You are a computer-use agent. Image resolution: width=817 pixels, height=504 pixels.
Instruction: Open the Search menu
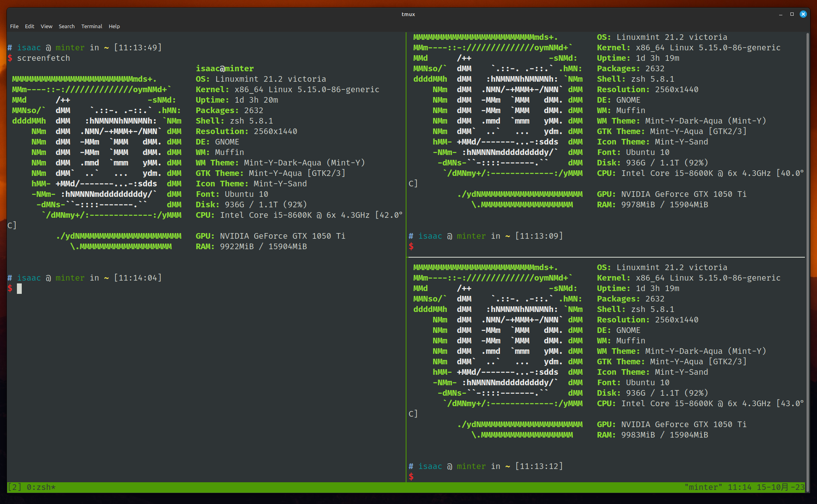click(x=67, y=26)
